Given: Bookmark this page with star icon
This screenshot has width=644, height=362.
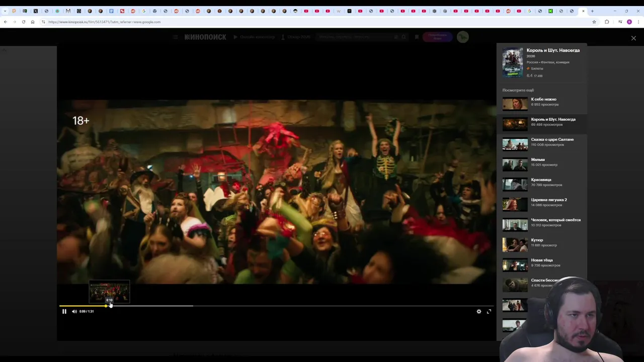Looking at the screenshot, I should [594, 22].
